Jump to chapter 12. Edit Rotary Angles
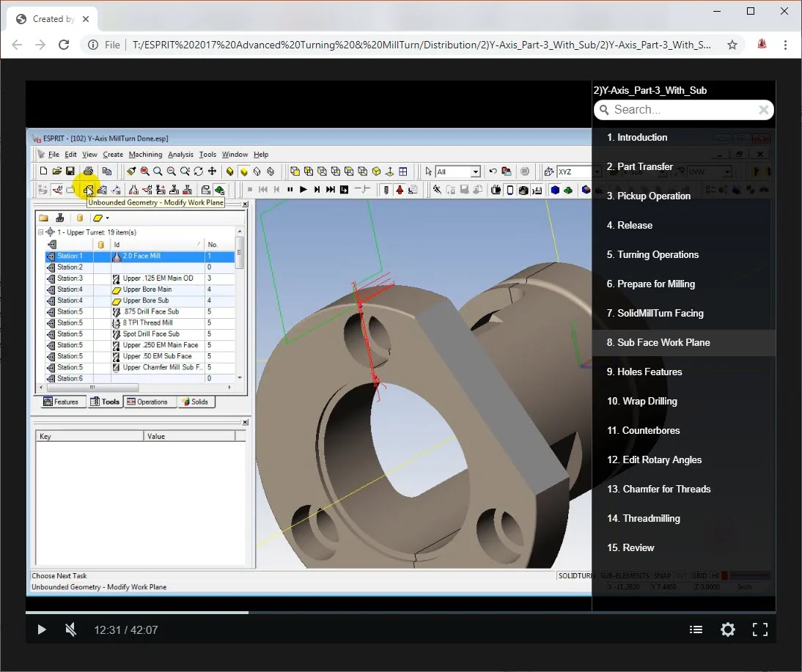 pos(683,459)
